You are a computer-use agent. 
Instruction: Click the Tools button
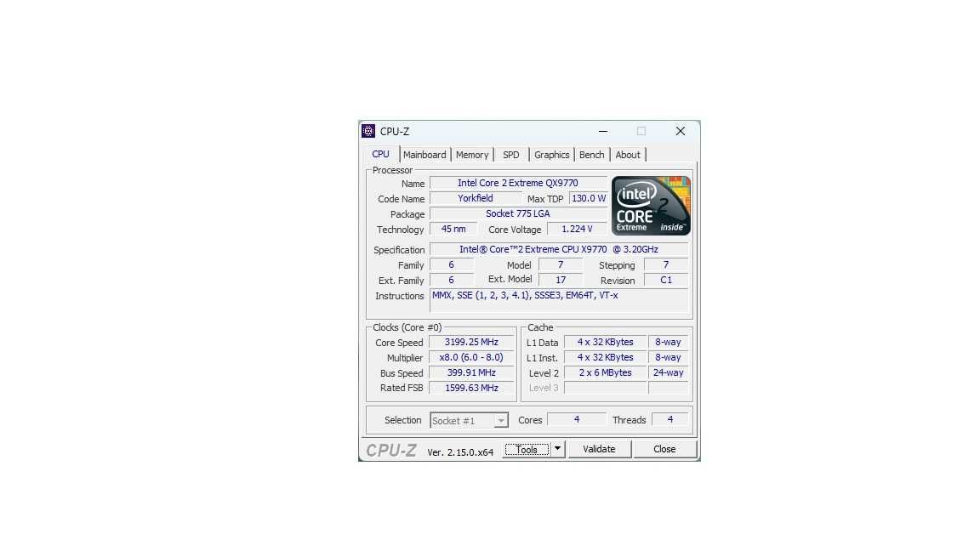[x=527, y=449]
